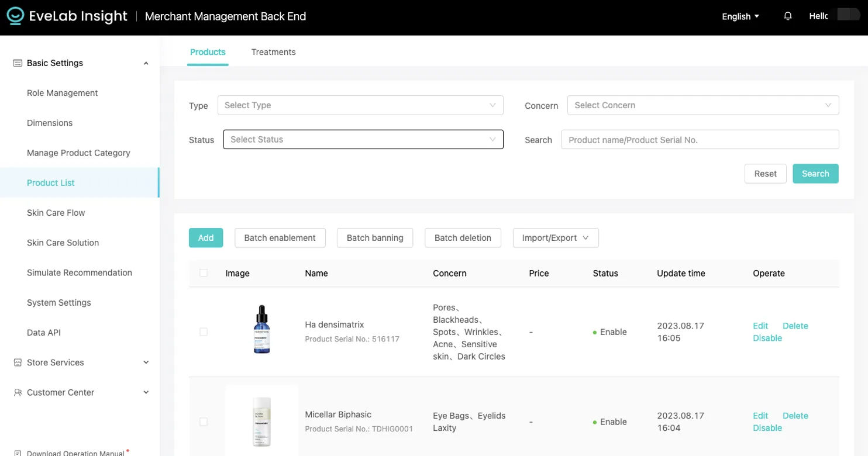The image size is (868, 456).
Task: Open the Select Concern dropdown
Action: tap(703, 105)
